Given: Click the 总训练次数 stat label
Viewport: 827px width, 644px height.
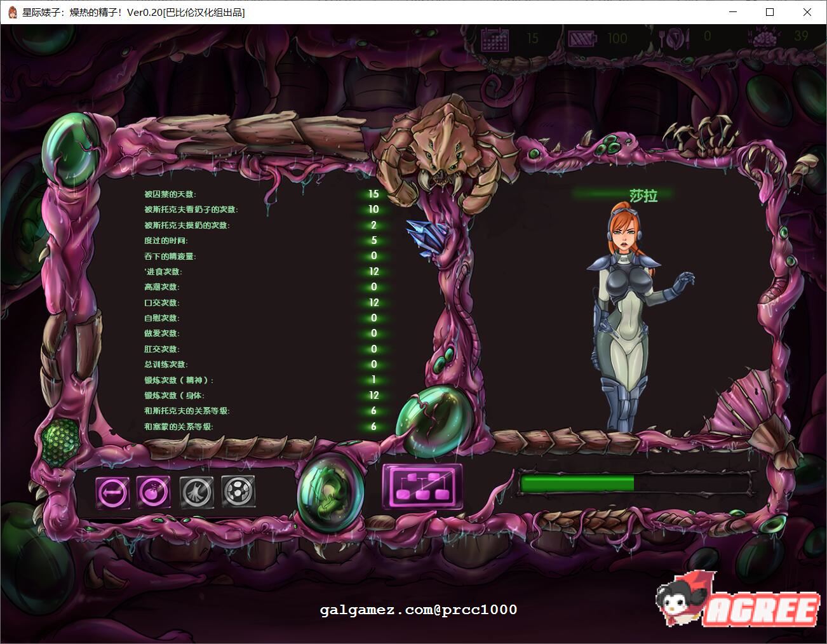Looking at the screenshot, I should coord(165,365).
